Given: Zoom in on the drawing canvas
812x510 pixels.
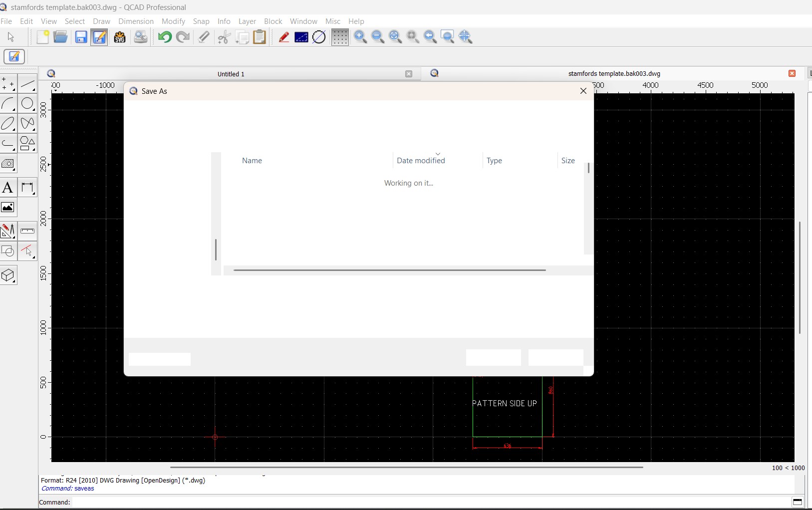Looking at the screenshot, I should coord(361,37).
